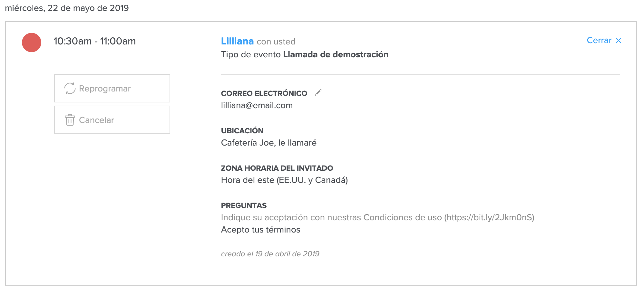Click the Cafetería Joe location text
Screen dimensions: 644x295
click(x=269, y=143)
